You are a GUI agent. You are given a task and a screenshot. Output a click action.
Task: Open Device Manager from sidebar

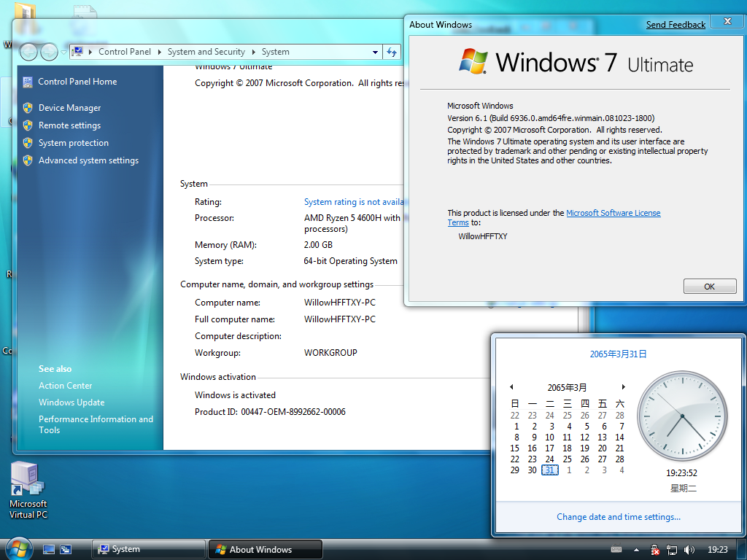point(69,108)
